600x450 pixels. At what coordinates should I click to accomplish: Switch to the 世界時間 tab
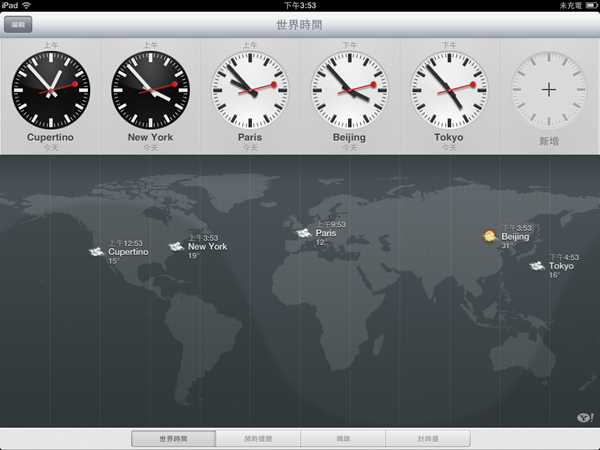click(173, 438)
